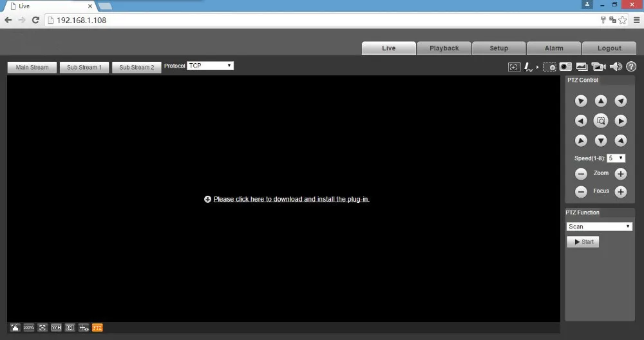Open the regional focus tool icon
This screenshot has width=644, height=340.
coord(514,67)
